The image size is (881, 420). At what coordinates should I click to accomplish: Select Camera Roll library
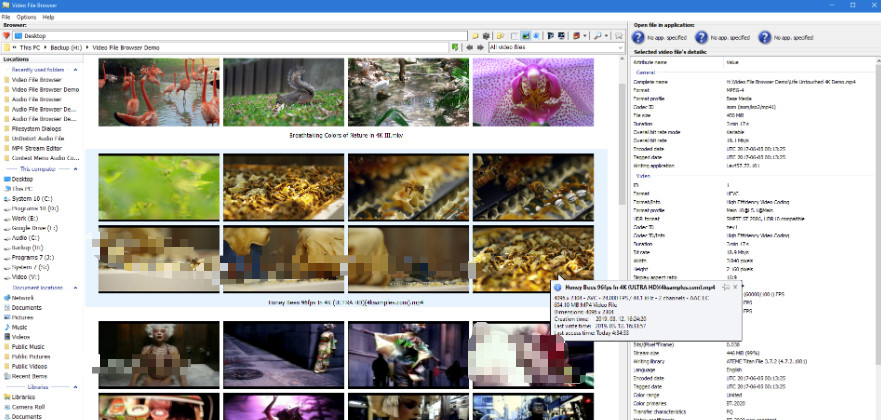point(24,407)
